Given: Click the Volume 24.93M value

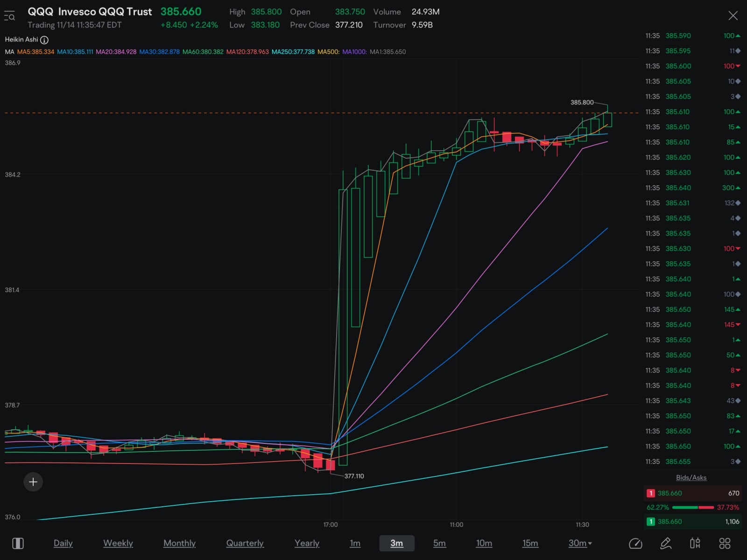Looking at the screenshot, I should coord(425,12).
